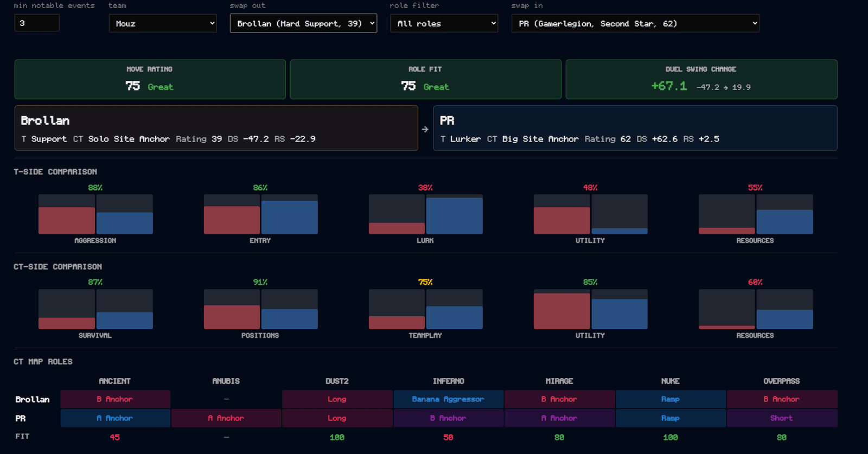Click the min notable events field
The image size is (868, 454).
coord(37,23)
